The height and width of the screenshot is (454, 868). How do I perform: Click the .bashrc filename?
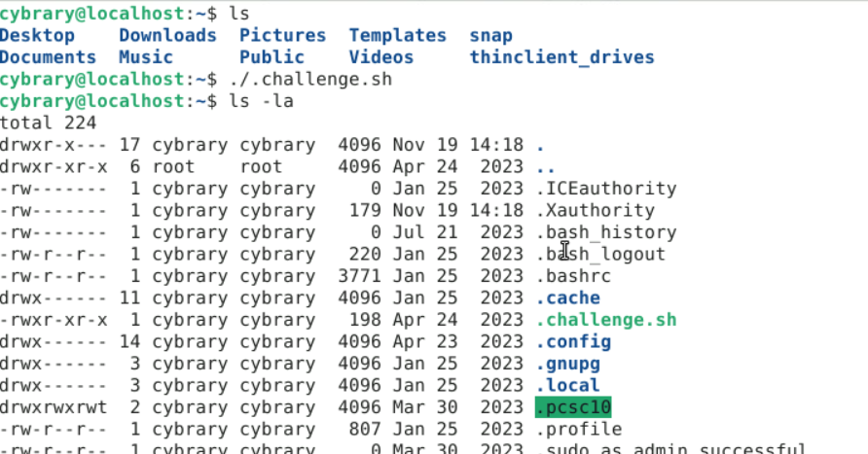pos(573,276)
